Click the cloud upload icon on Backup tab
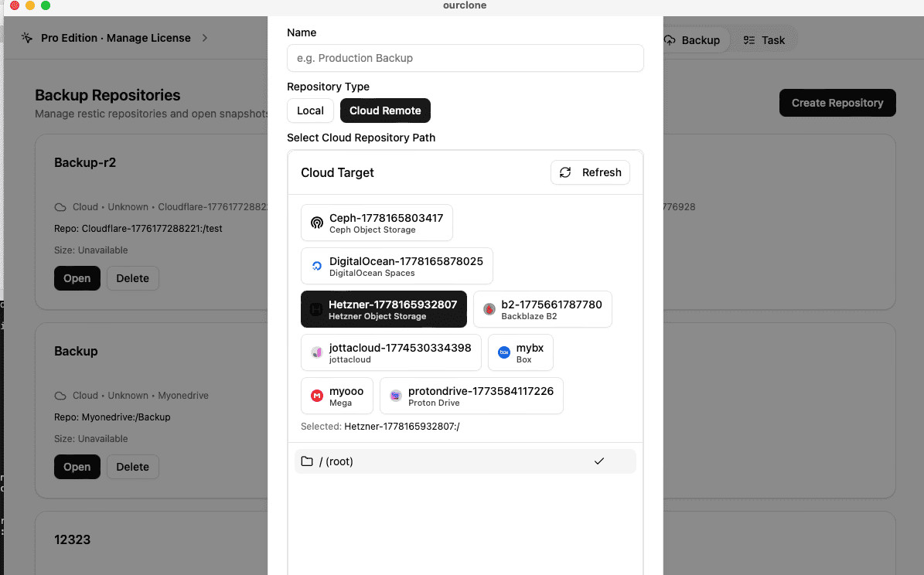This screenshot has height=575, width=924. [x=670, y=40]
